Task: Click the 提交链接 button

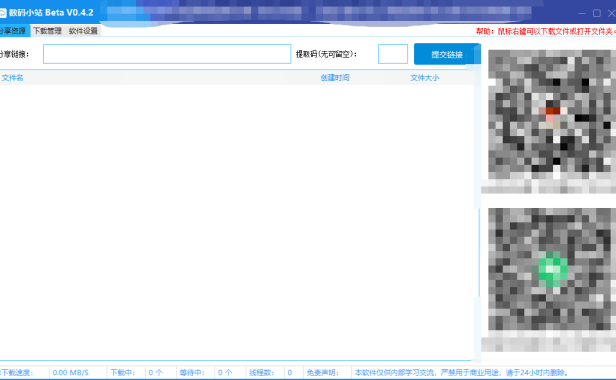Action: pos(447,54)
